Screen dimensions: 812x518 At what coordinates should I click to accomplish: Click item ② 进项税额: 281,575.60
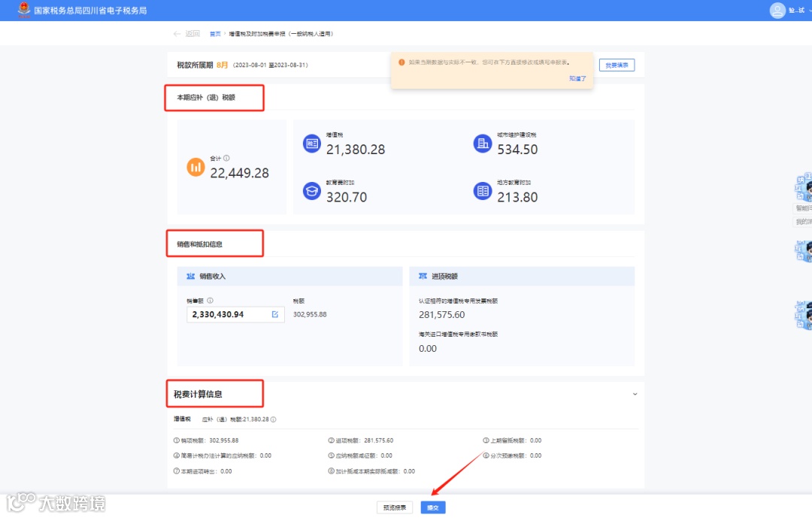click(x=361, y=441)
